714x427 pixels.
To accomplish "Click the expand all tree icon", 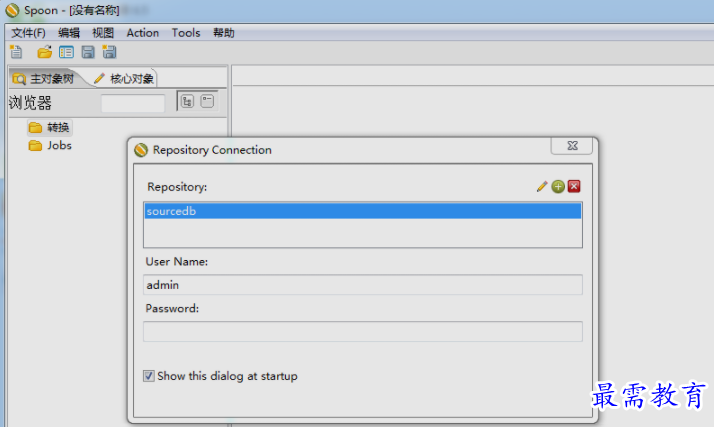I will 187,101.
